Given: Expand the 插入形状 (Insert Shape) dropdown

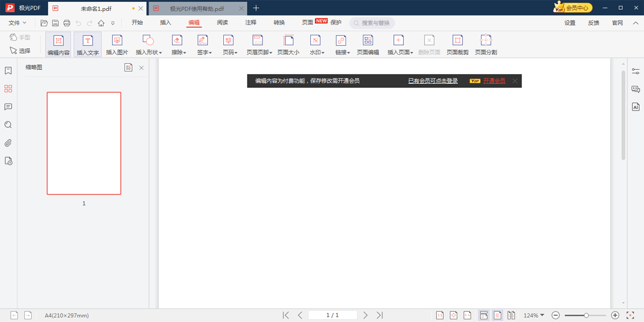Looking at the screenshot, I should coord(149,45).
